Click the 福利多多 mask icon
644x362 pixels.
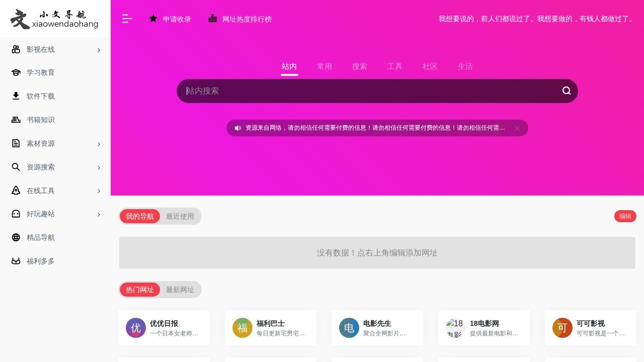pyautogui.click(x=16, y=261)
